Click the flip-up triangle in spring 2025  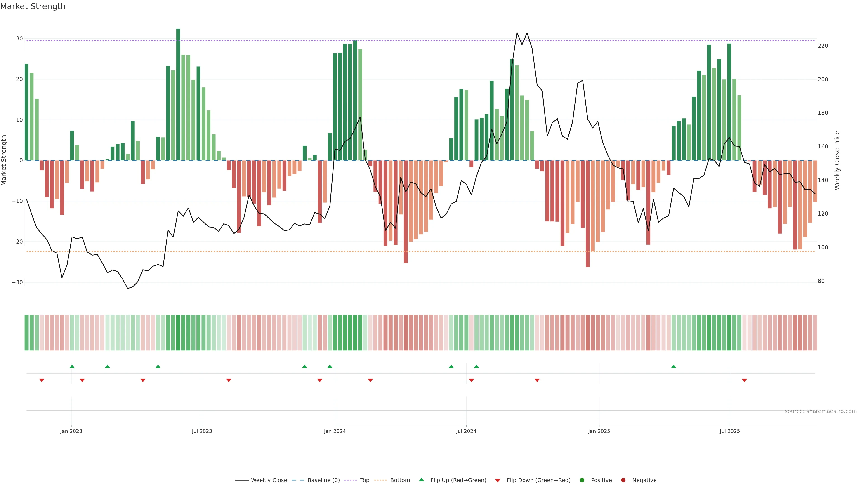pos(674,366)
